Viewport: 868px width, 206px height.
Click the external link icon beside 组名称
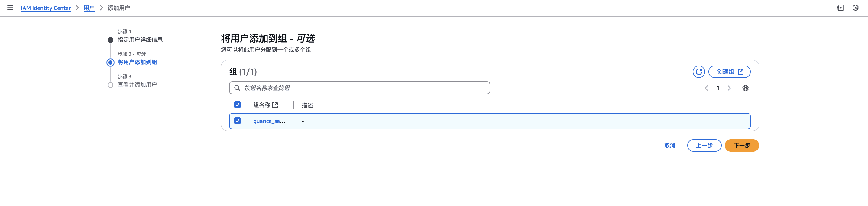pyautogui.click(x=275, y=105)
